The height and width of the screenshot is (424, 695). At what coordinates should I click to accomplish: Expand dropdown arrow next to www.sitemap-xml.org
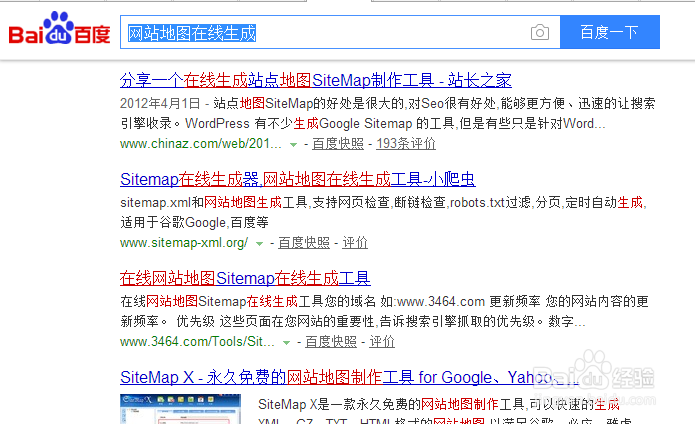point(259,243)
